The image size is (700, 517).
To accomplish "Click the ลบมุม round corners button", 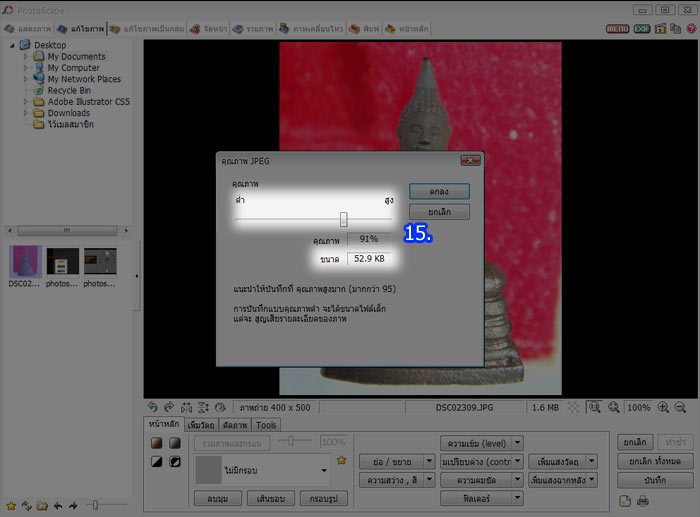I will pos(218,499).
